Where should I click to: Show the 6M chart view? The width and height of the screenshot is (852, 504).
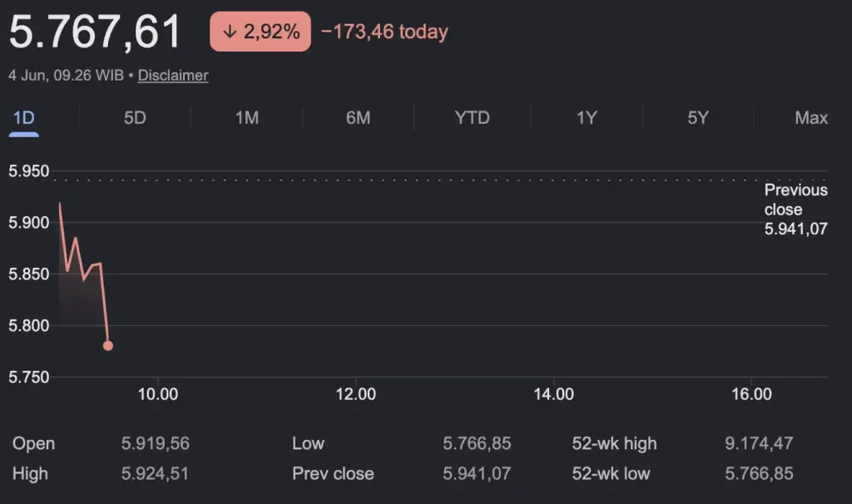tap(358, 118)
